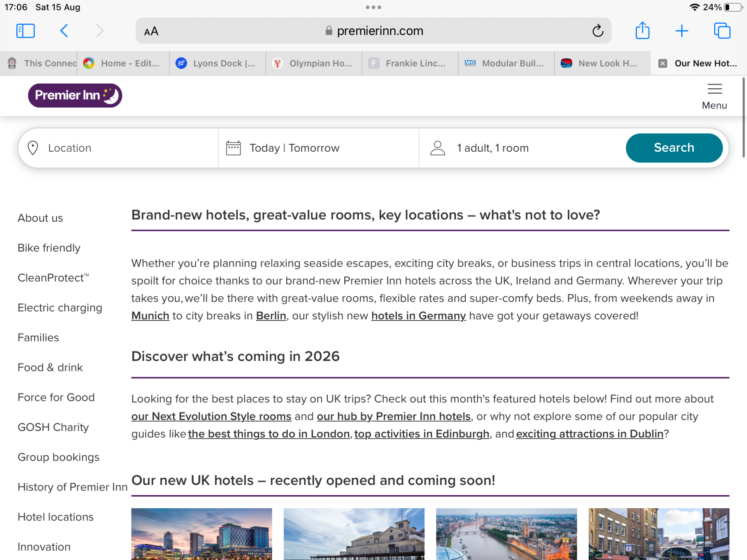This screenshot has width=747, height=560.
Task: Go back with the back arrow
Action: point(64,31)
